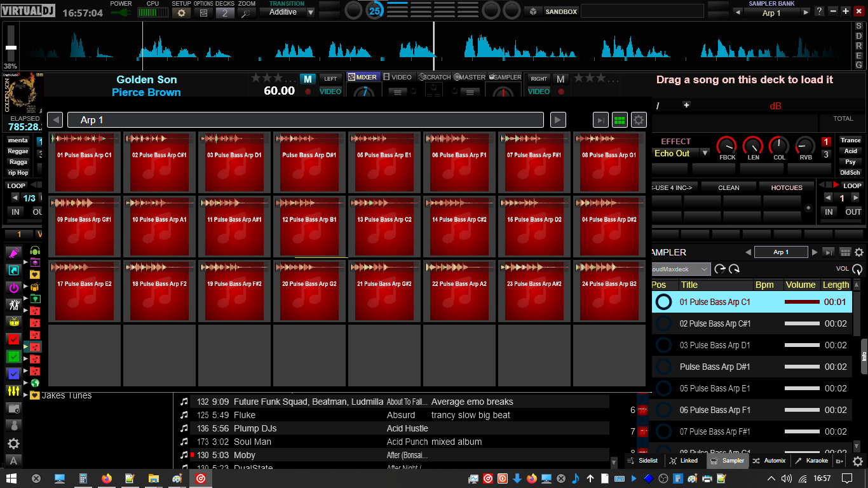Trigger the 01 Pulse Bass Arp C1 pad
Viewport: 868px width, 488px height.
(84, 162)
